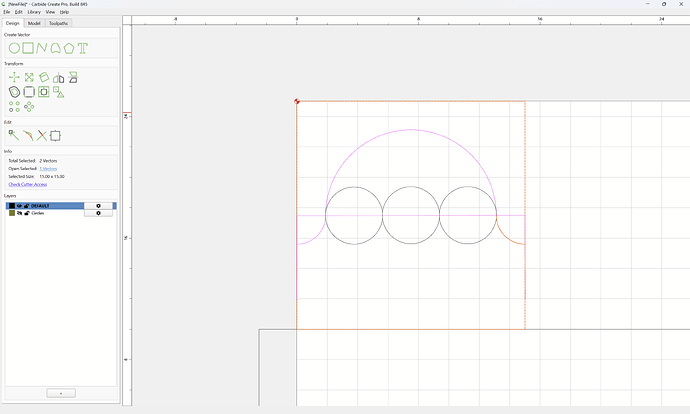Image resolution: width=690 pixels, height=414 pixels.
Task: Click the open vectors count link
Action: click(48, 169)
